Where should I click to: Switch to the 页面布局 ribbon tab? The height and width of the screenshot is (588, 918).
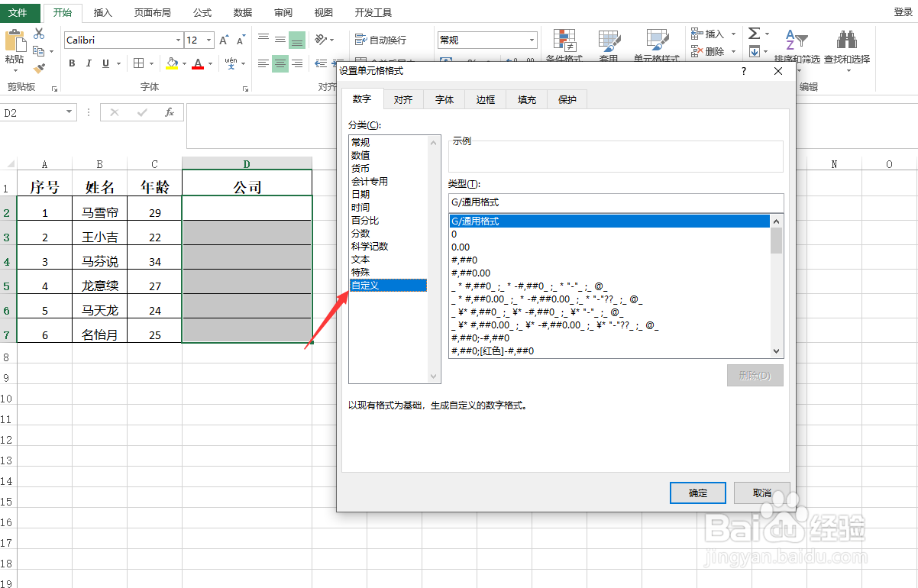coord(152,12)
